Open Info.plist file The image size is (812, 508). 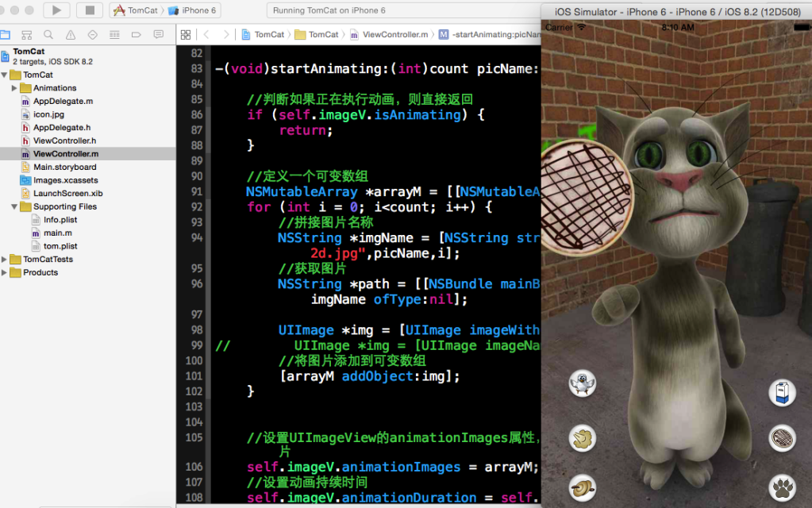pos(60,220)
